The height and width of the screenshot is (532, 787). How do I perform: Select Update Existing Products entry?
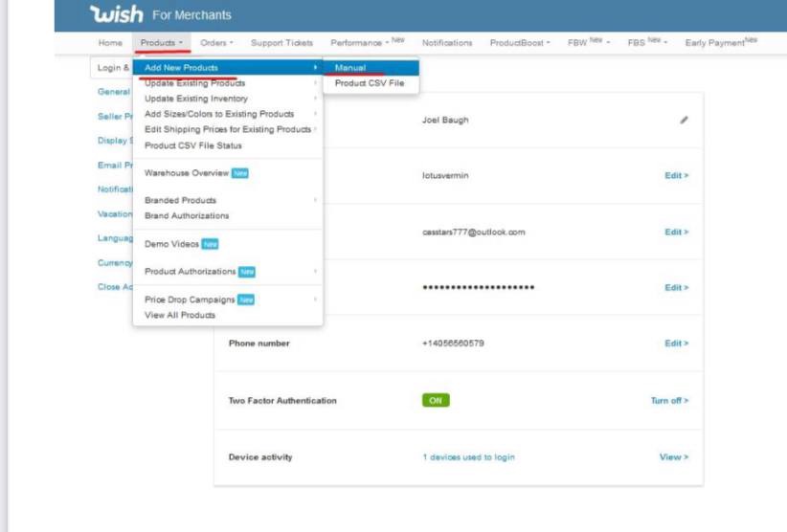click(x=228, y=82)
